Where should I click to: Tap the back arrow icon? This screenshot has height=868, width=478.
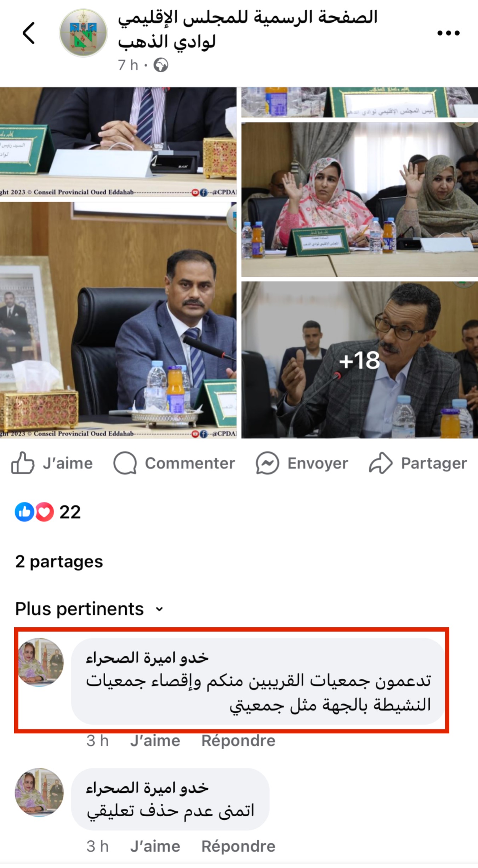point(29,33)
